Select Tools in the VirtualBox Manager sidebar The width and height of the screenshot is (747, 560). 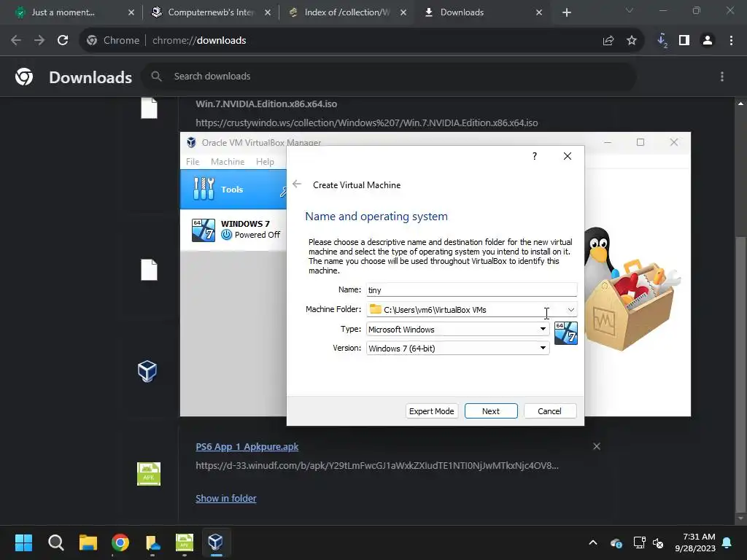pyautogui.click(x=233, y=189)
